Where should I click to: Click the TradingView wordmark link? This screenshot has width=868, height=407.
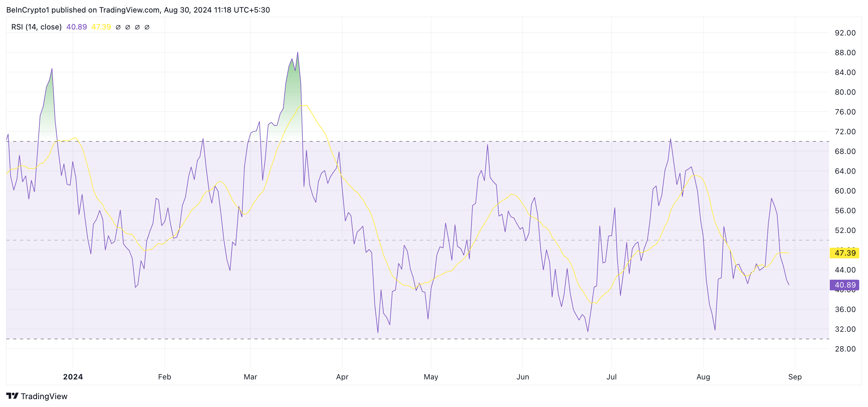44,396
